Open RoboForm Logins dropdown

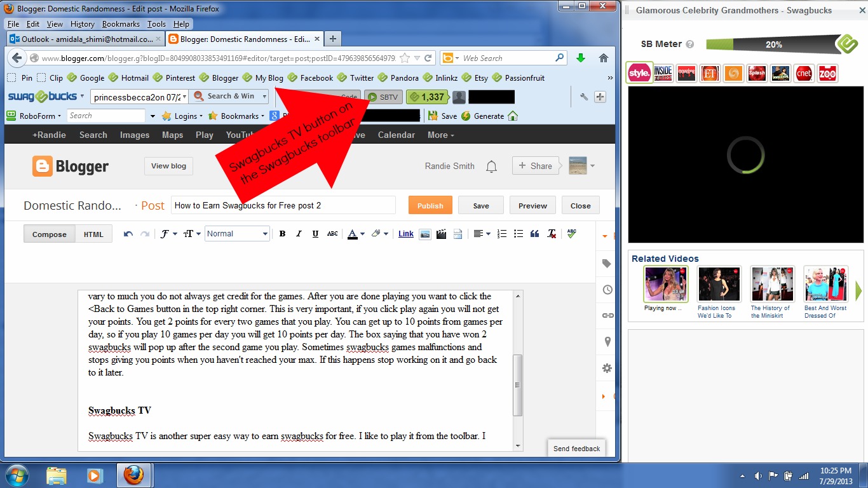tap(182, 116)
